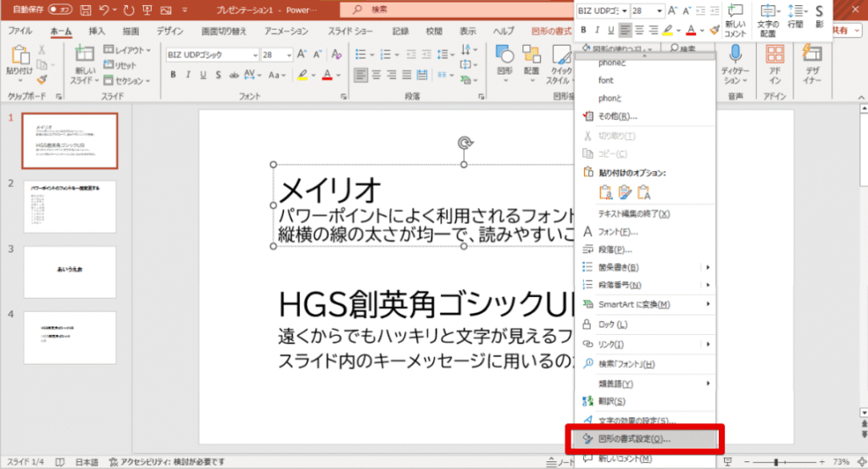Toggle Bold in the floating mini toolbar
868x469 pixels.
583,31
